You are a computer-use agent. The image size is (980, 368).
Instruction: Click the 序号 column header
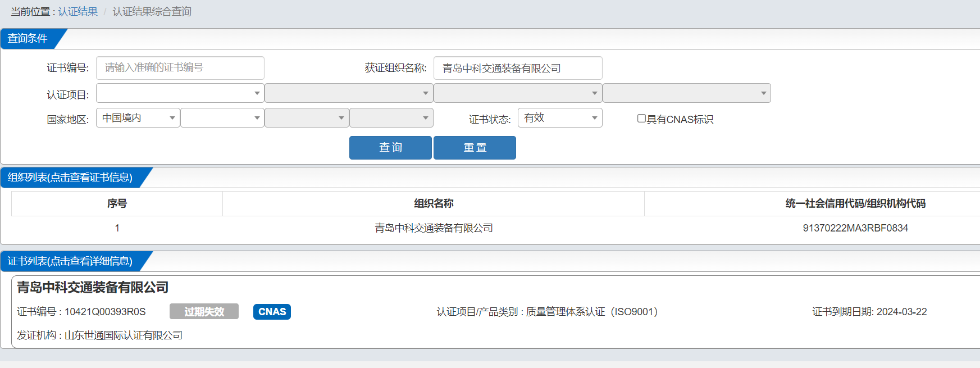tap(117, 203)
